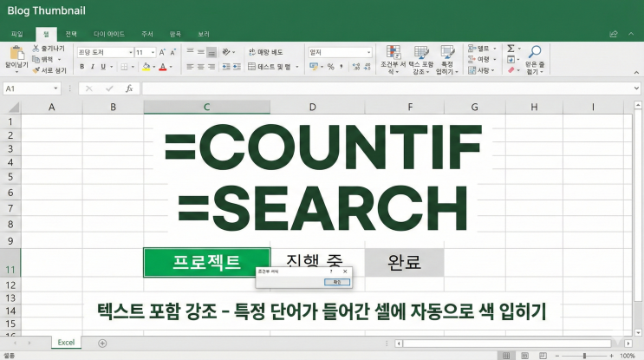The height and width of the screenshot is (360, 644).
Task: Open the Font Color dropdown arrow
Action: coord(171,67)
